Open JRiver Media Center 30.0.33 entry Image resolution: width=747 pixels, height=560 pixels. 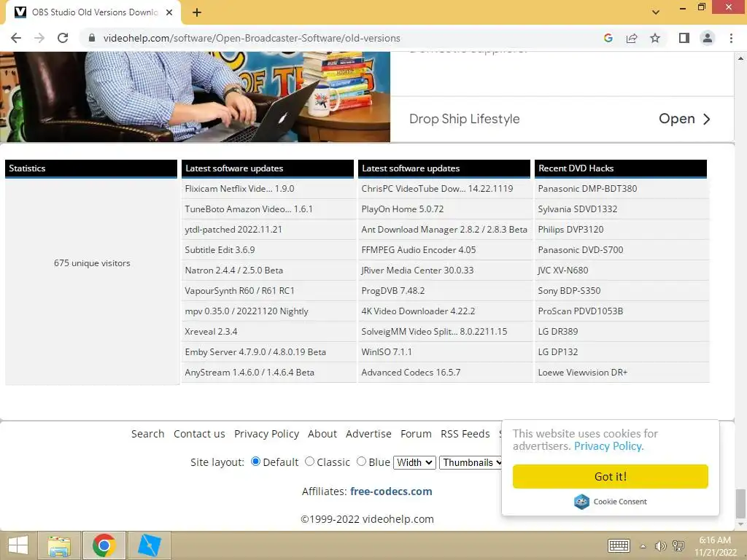pos(417,271)
